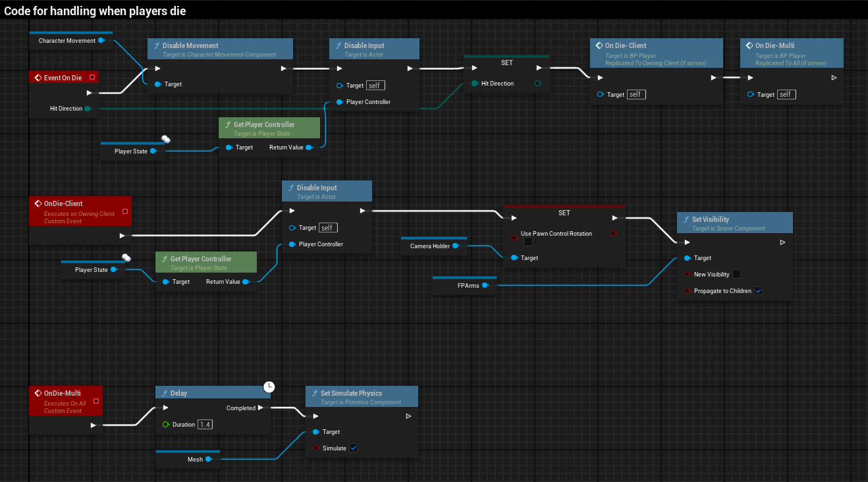Screen dimensions: 868x482
Task: Click the comment title Code for handling when players die
Action: [95, 12]
